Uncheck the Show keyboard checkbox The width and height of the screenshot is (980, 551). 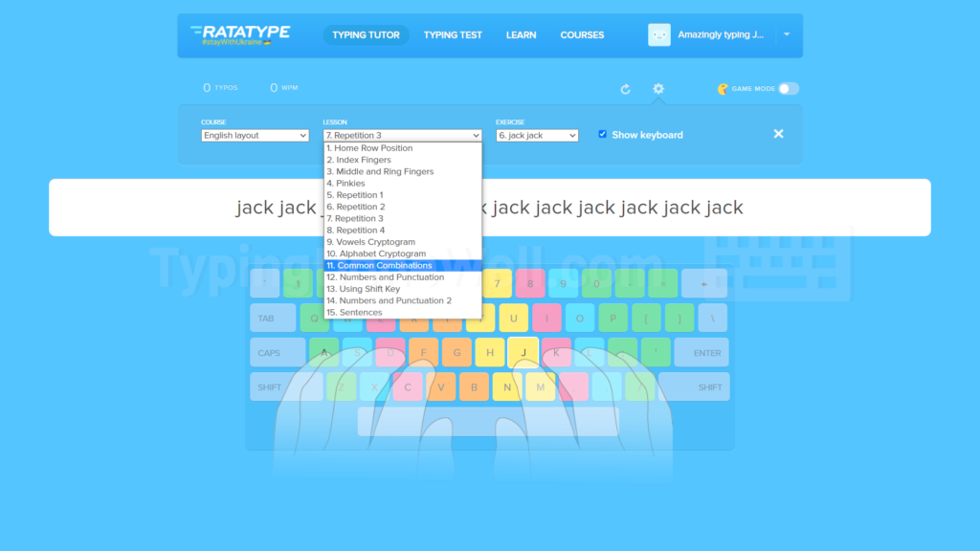coord(603,134)
